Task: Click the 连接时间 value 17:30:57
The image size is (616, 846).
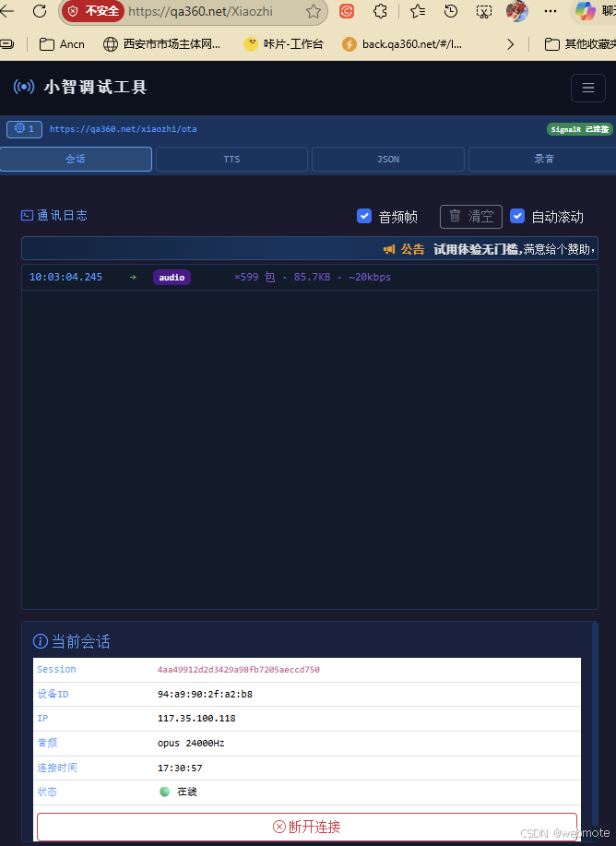Action: (x=180, y=768)
